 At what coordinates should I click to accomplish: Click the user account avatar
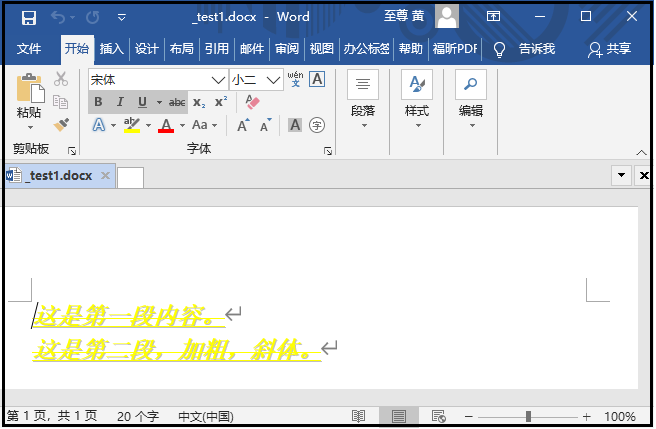(x=447, y=16)
